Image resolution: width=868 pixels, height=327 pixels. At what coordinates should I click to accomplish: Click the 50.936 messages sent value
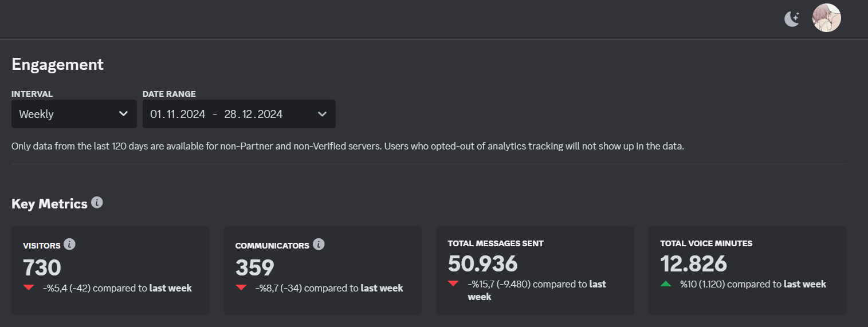coord(483,263)
